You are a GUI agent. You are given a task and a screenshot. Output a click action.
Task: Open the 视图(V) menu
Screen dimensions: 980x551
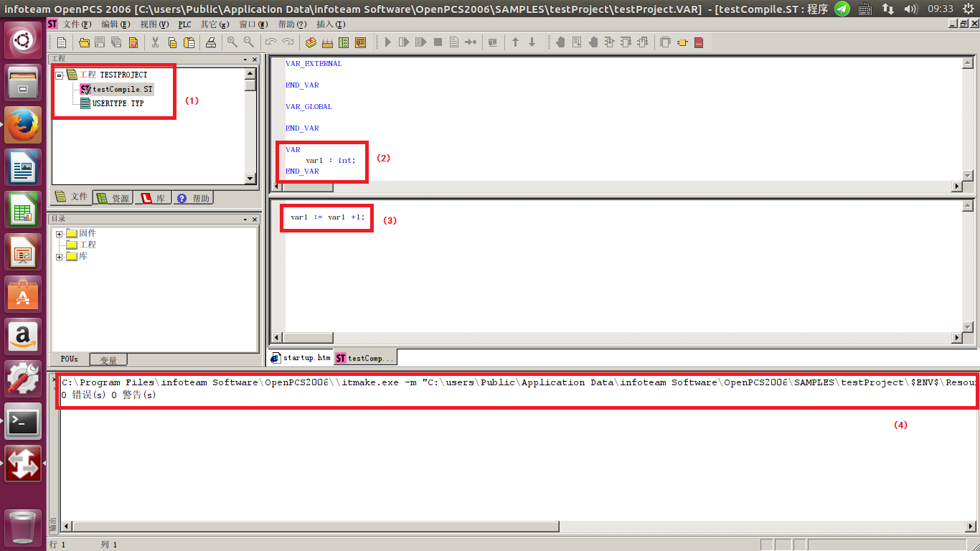tap(154, 24)
